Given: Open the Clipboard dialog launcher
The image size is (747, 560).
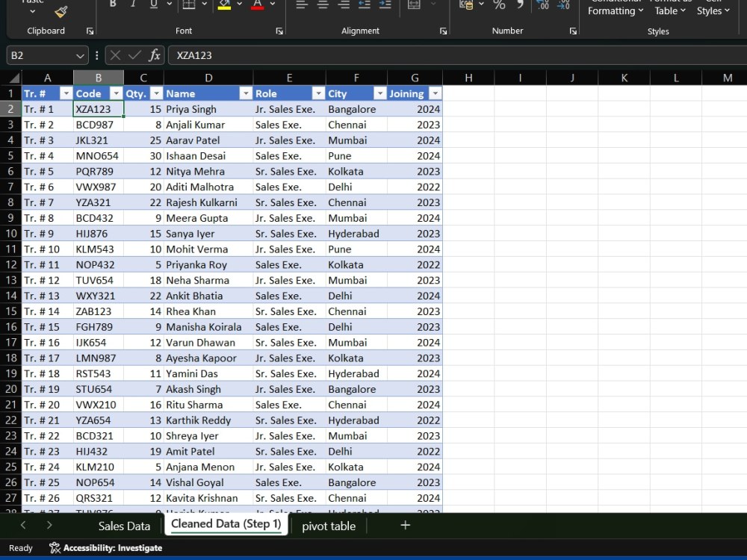Looking at the screenshot, I should tap(90, 31).
